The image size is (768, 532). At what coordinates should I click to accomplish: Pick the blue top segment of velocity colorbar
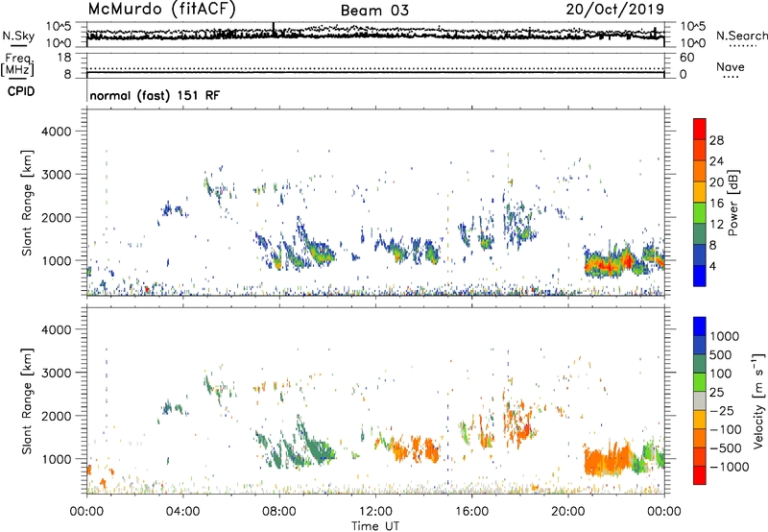pyautogui.click(x=700, y=326)
